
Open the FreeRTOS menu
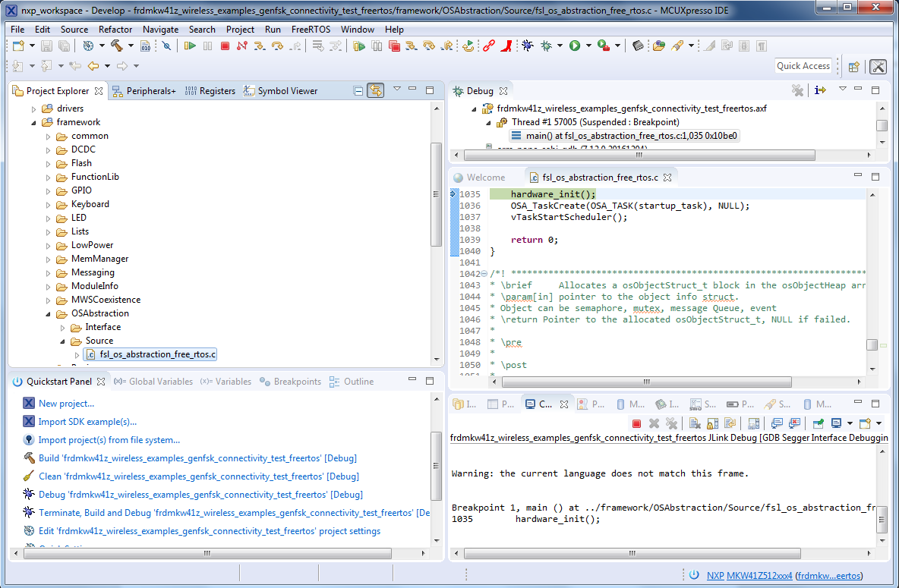pyautogui.click(x=310, y=29)
